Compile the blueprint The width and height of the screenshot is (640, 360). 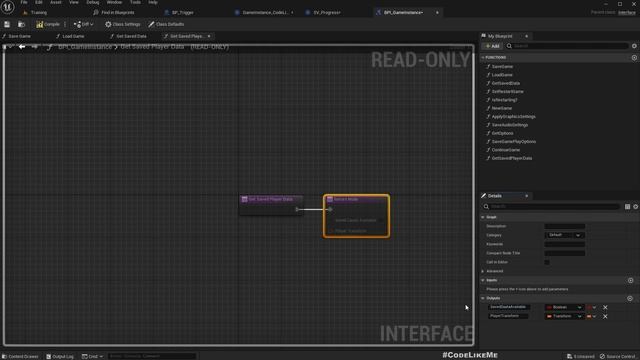tap(48, 24)
